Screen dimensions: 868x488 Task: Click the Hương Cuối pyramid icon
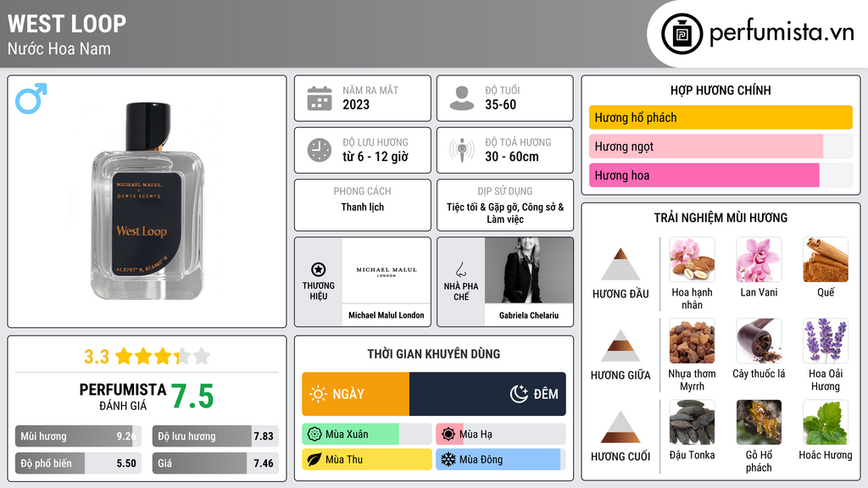620,427
